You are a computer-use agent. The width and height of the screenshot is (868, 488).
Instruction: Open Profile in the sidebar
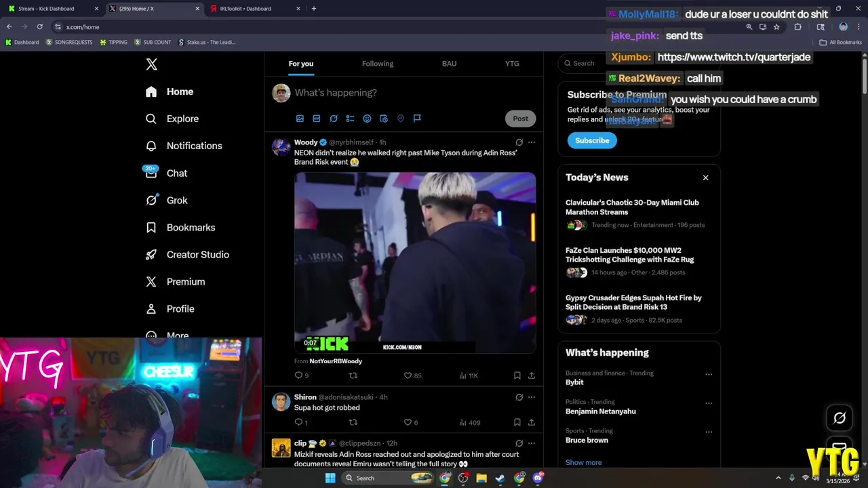pos(170,308)
